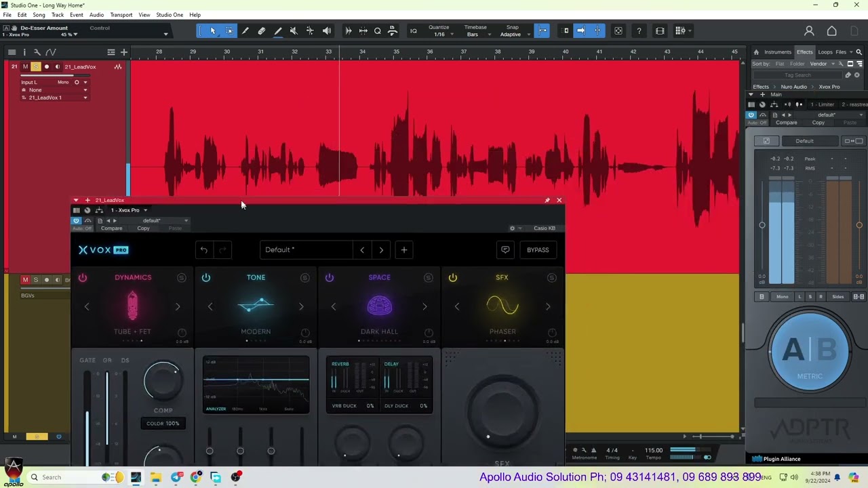
Task: Click the tube icon in Dynamics module
Action: pyautogui.click(x=132, y=306)
